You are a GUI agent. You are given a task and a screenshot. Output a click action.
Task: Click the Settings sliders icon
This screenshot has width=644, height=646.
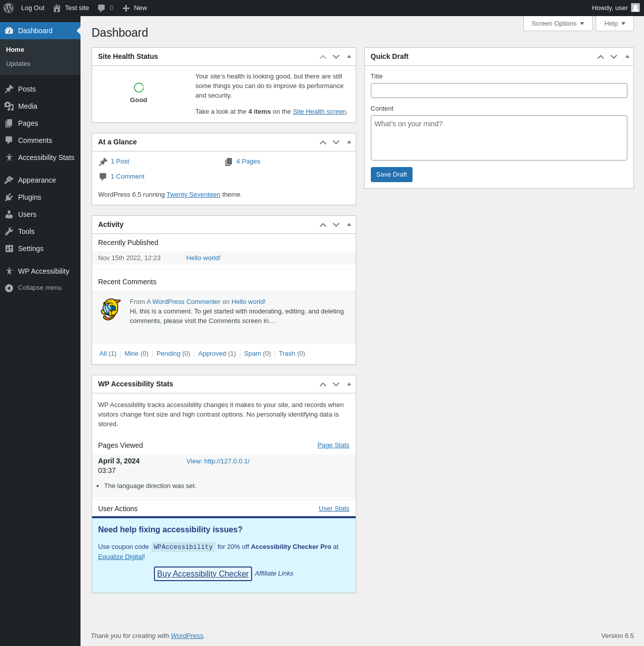coord(9,249)
